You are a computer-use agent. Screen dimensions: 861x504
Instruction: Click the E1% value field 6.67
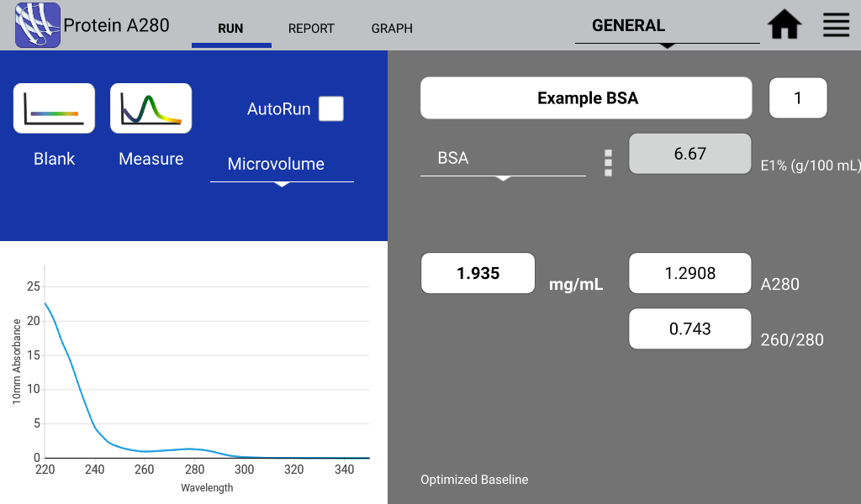pyautogui.click(x=690, y=154)
